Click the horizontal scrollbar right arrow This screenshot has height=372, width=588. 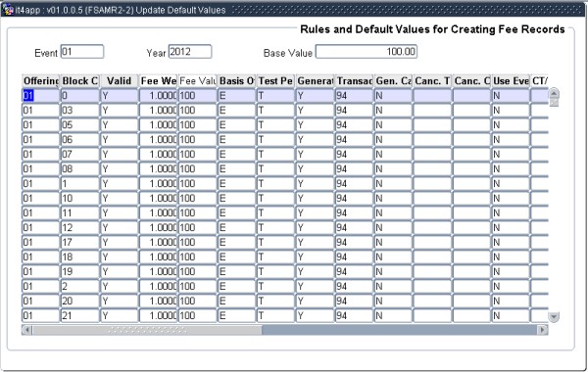tap(542, 330)
